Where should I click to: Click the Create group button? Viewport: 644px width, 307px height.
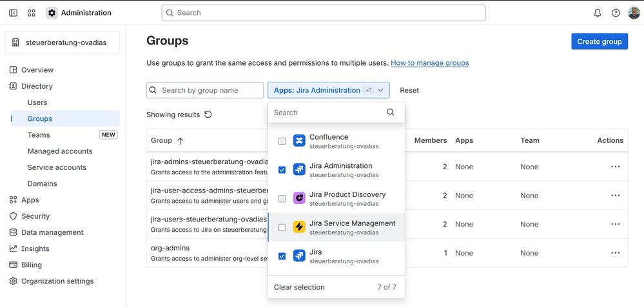(x=599, y=42)
